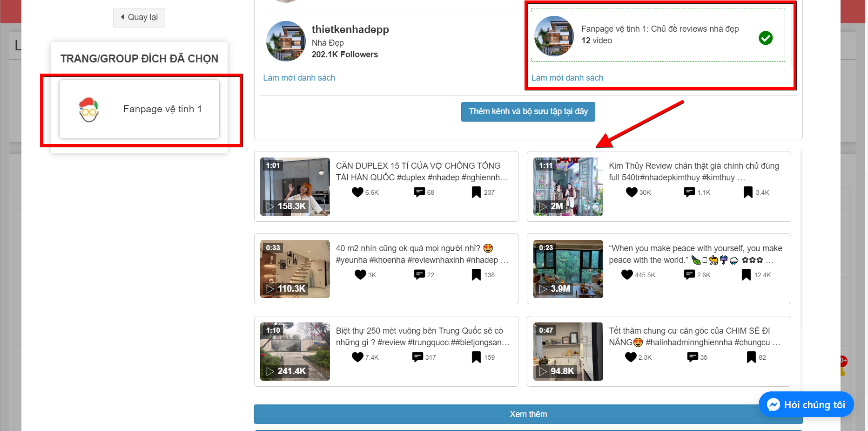The height and width of the screenshot is (431, 868).
Task: Open collection avatar for Chủ đề reviews nhà đẹp
Action: click(x=554, y=36)
